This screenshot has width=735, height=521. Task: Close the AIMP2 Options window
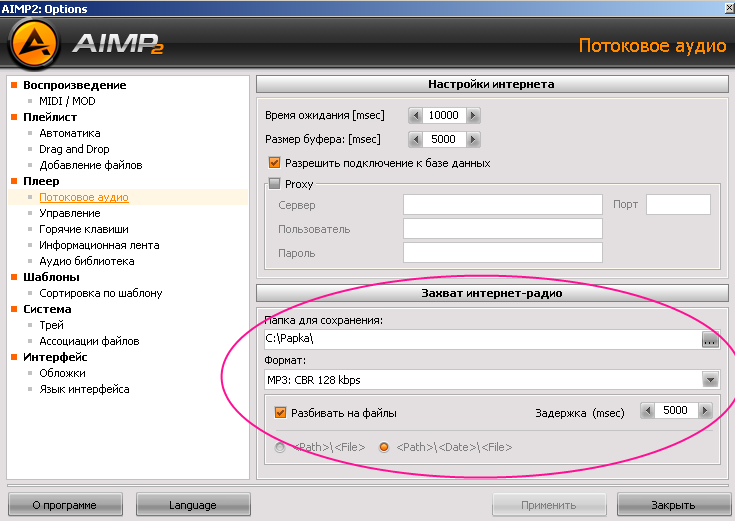(730, 8)
